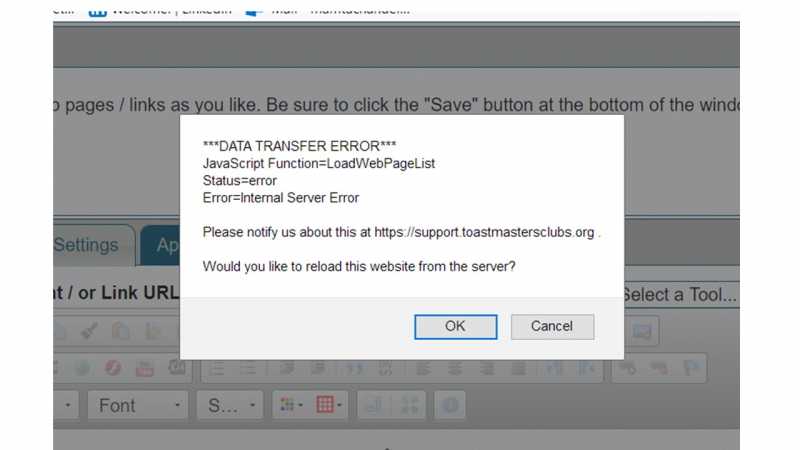Open the font Size dropdown

tap(230, 405)
